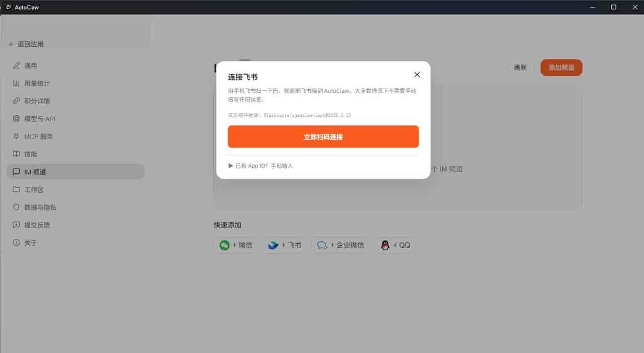Click the chip icon for 模型与 API

pyautogui.click(x=16, y=119)
